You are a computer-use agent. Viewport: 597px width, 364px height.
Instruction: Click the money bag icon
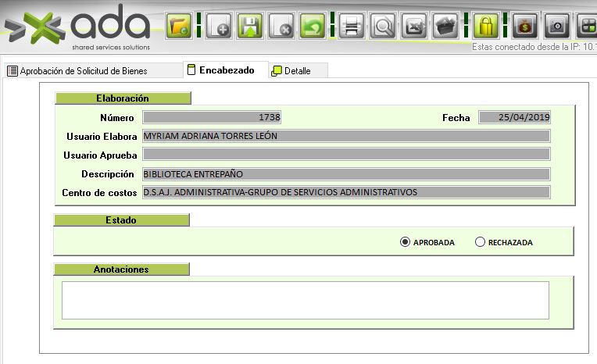coord(524,26)
